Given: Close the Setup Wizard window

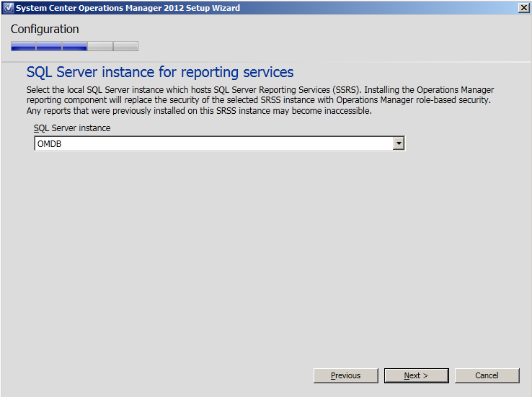Looking at the screenshot, I should (524, 7).
